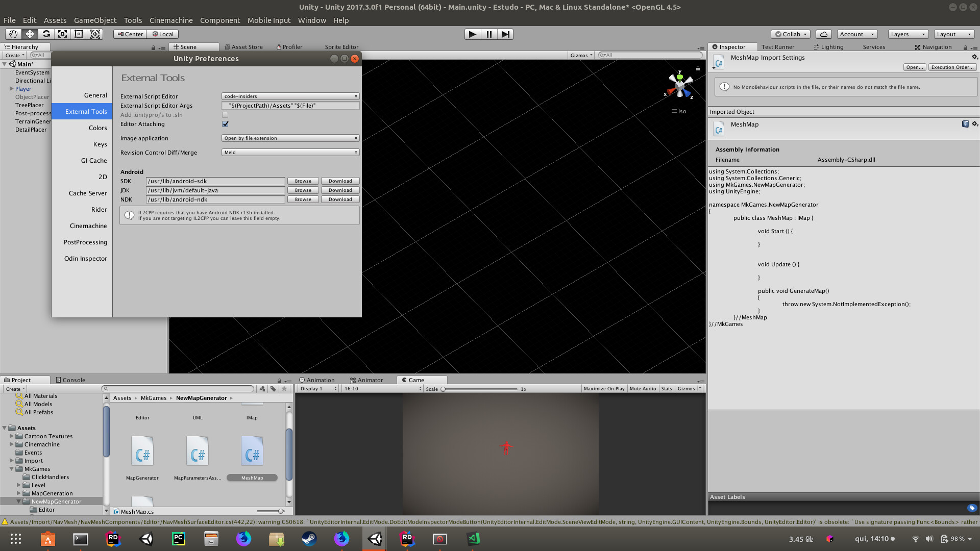Select the MeshMap script thumbnail in Project panel
Image resolution: width=980 pixels, height=551 pixels.
point(252,451)
